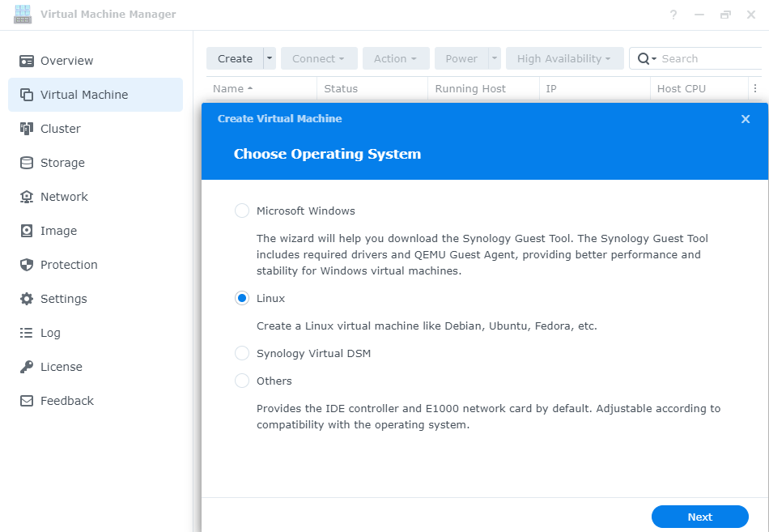Click the Running Host column header
This screenshot has width=769, height=532.
[x=483, y=89]
